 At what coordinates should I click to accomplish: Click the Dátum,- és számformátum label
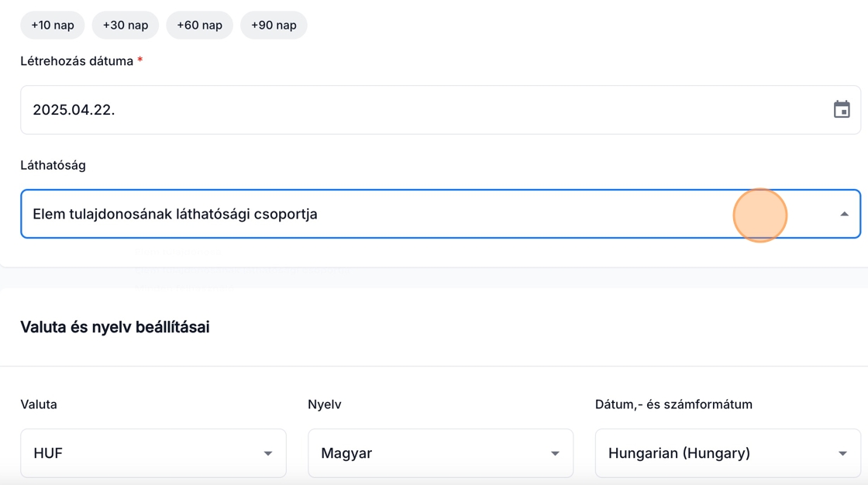pyautogui.click(x=673, y=404)
